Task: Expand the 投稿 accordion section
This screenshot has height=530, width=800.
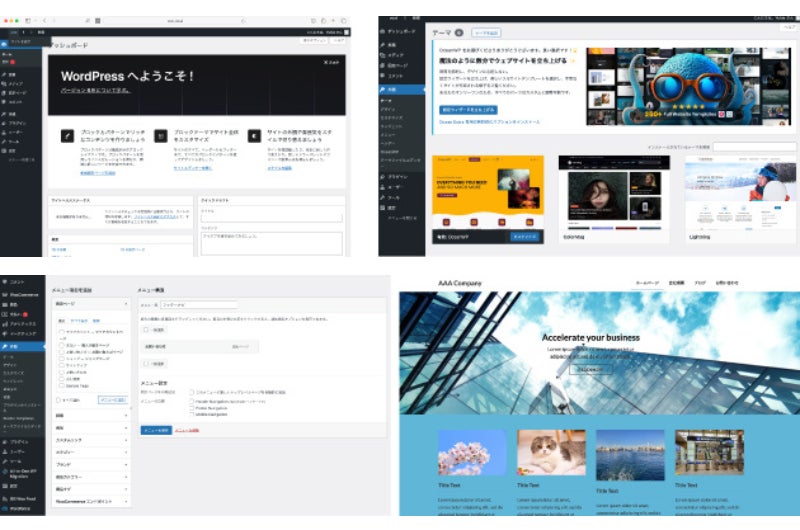Action: tap(91, 416)
